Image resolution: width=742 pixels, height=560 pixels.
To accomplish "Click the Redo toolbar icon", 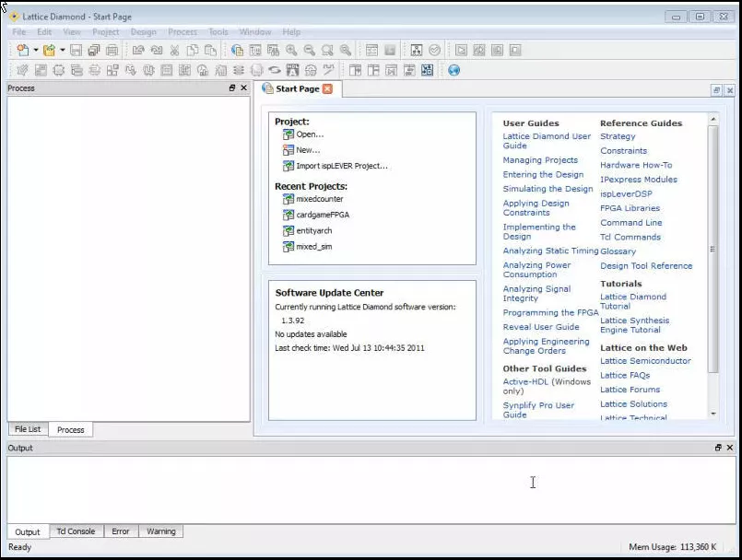I will pos(156,50).
